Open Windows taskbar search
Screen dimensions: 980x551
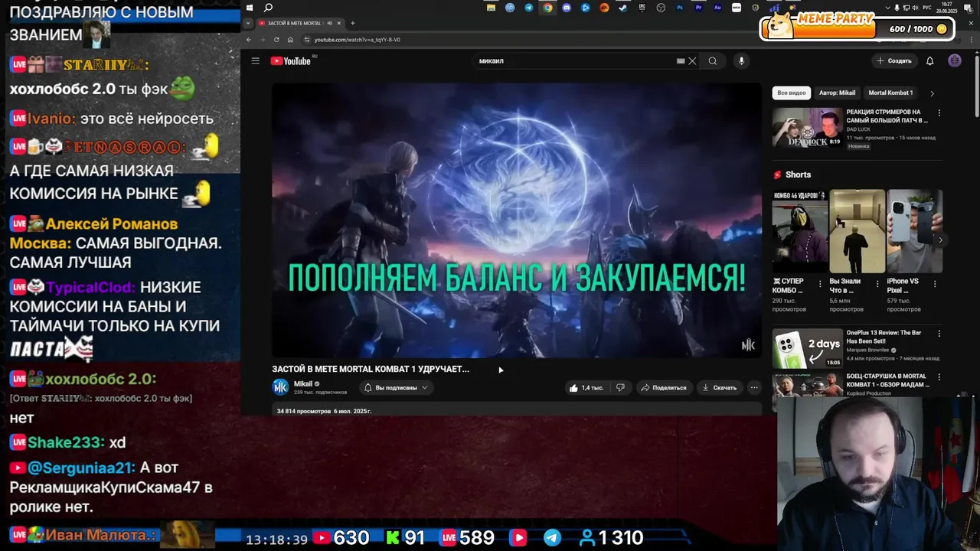coord(268,8)
